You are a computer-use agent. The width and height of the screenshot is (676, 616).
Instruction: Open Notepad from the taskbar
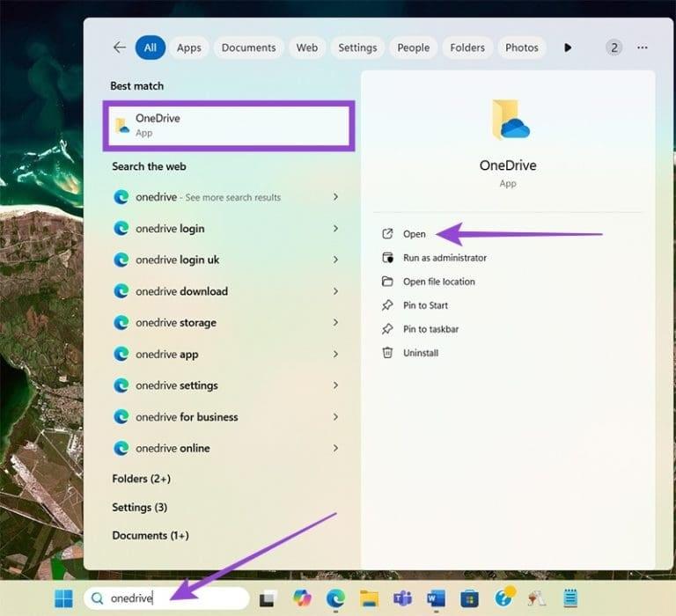pyautogui.click(x=570, y=598)
